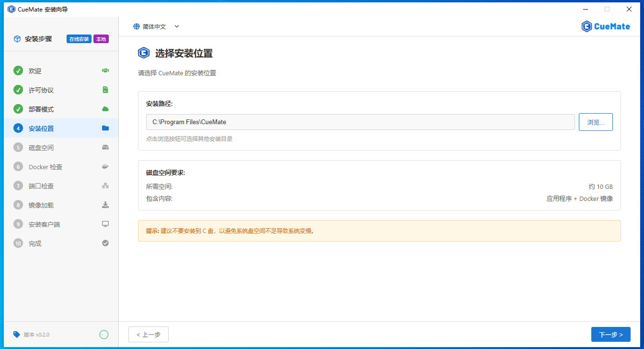Click the 下一步 next button

[x=610, y=335]
